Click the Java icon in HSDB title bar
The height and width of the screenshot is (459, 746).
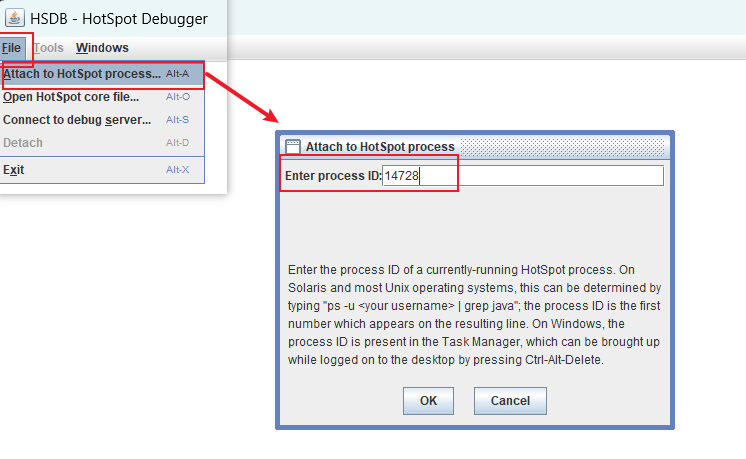[x=15, y=18]
